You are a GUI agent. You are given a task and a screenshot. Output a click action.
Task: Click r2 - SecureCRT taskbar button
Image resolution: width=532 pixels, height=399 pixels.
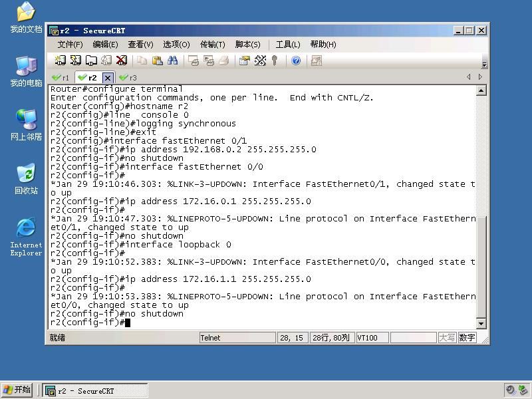pos(95,390)
